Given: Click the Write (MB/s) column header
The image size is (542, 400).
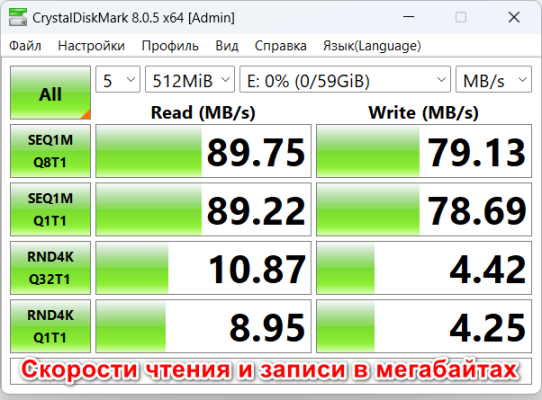Looking at the screenshot, I should tap(424, 113).
